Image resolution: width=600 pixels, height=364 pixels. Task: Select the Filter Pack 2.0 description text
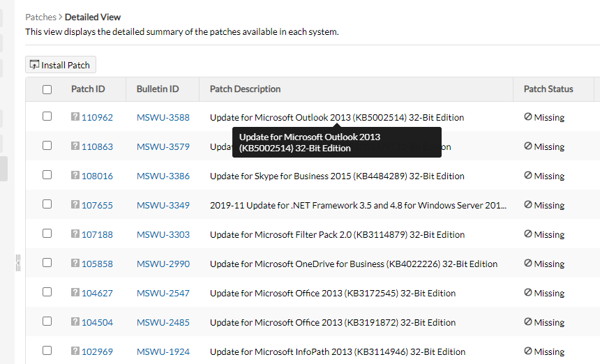337,235
